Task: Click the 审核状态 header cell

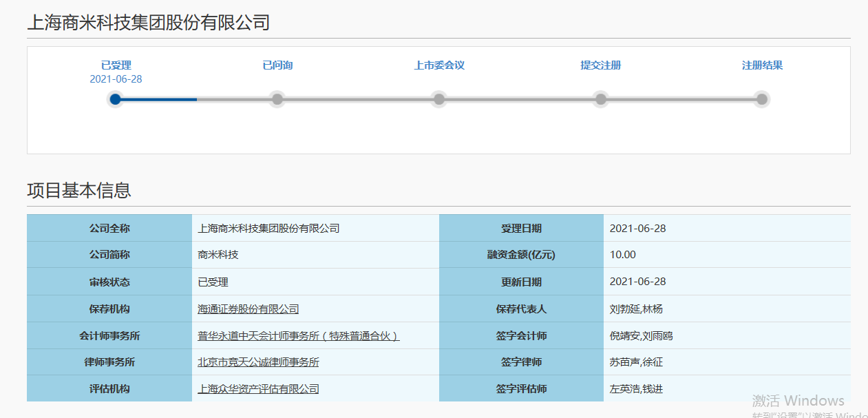Action: point(109,282)
